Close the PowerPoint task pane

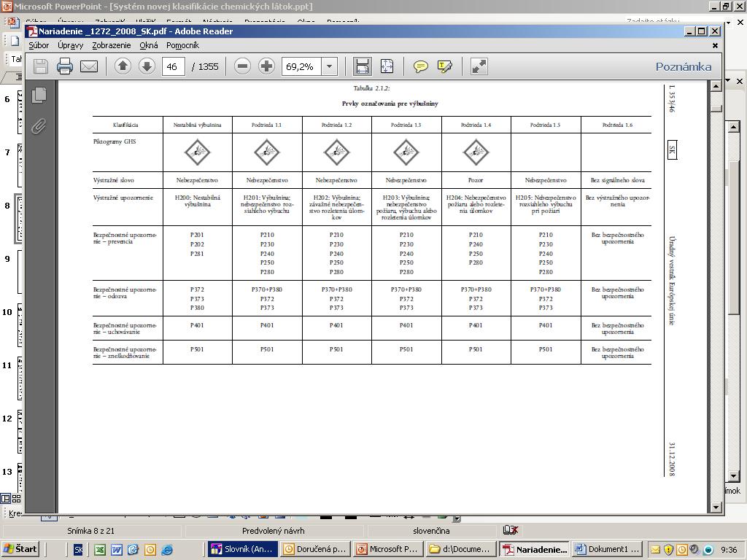coord(740,81)
